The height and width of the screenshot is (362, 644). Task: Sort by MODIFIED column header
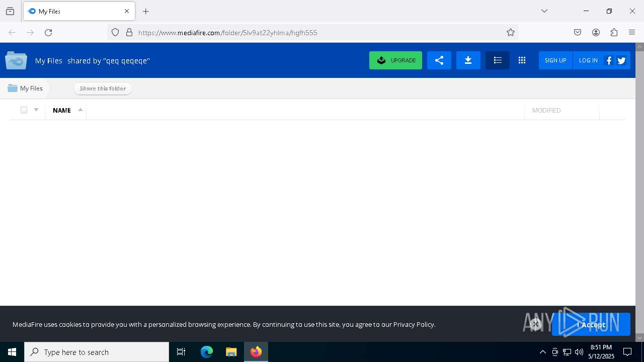tap(546, 110)
